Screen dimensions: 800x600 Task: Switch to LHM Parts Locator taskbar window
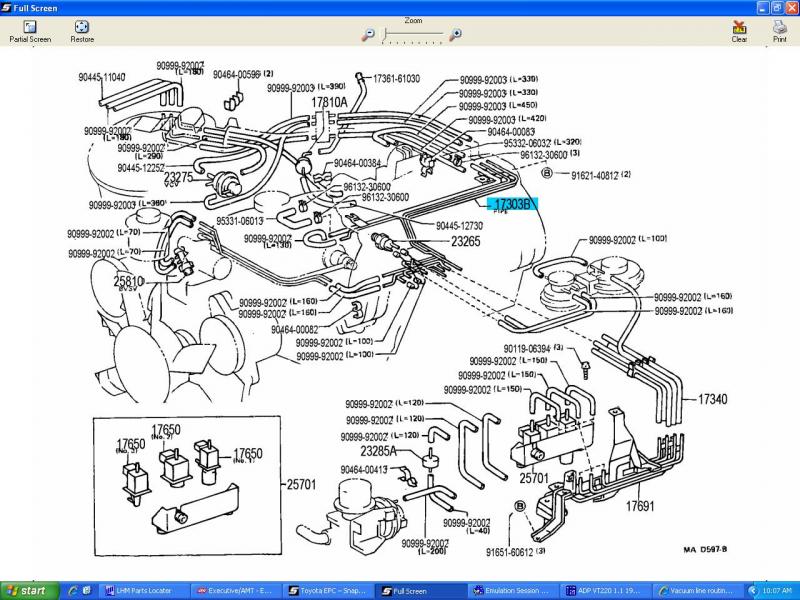click(139, 591)
